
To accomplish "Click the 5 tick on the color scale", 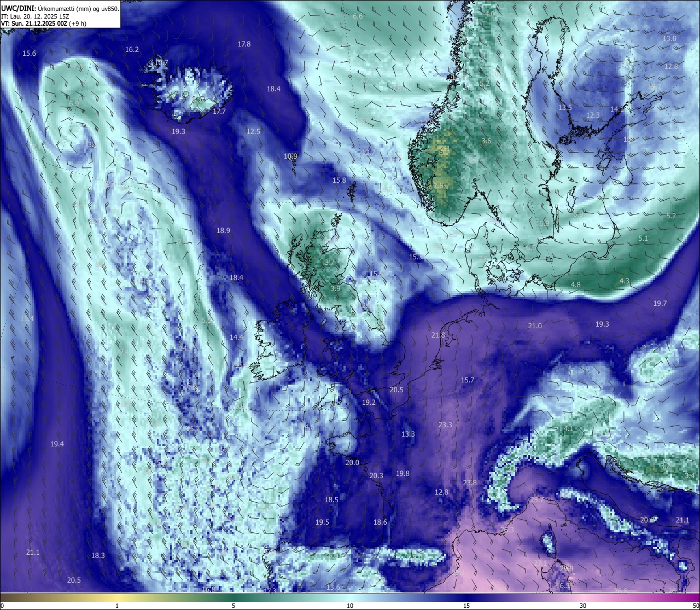I will pos(234,606).
